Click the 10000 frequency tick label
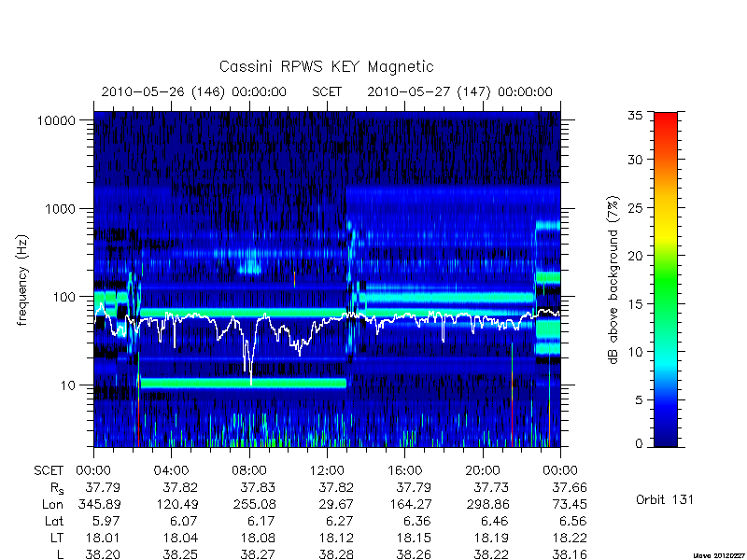This screenshot has width=747, height=560. (x=56, y=121)
